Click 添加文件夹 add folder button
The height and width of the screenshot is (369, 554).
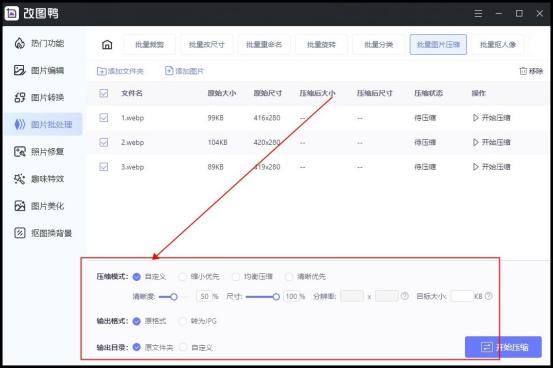120,71
